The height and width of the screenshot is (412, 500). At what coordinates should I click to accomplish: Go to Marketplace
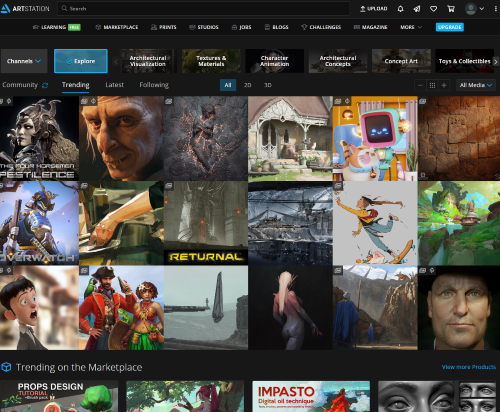[117, 27]
